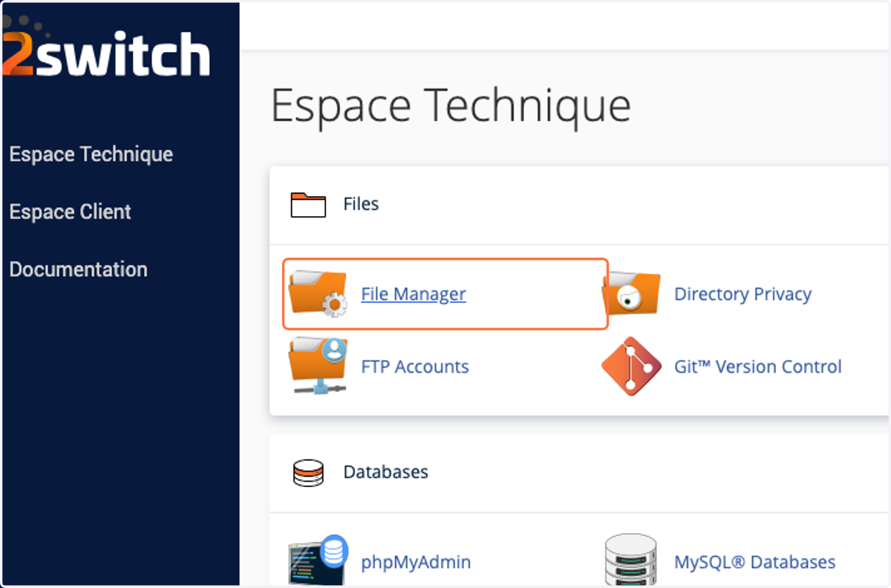Viewport: 891px width, 588px height.
Task: Click the Espace Technique page heading
Action: (x=451, y=105)
